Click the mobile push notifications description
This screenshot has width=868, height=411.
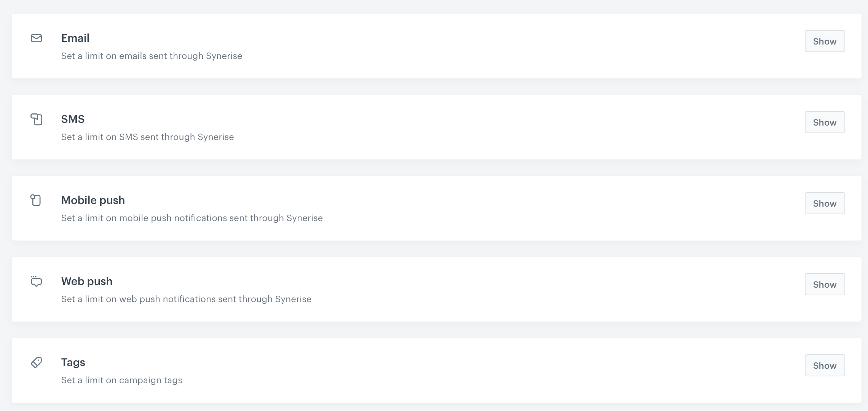[192, 218]
